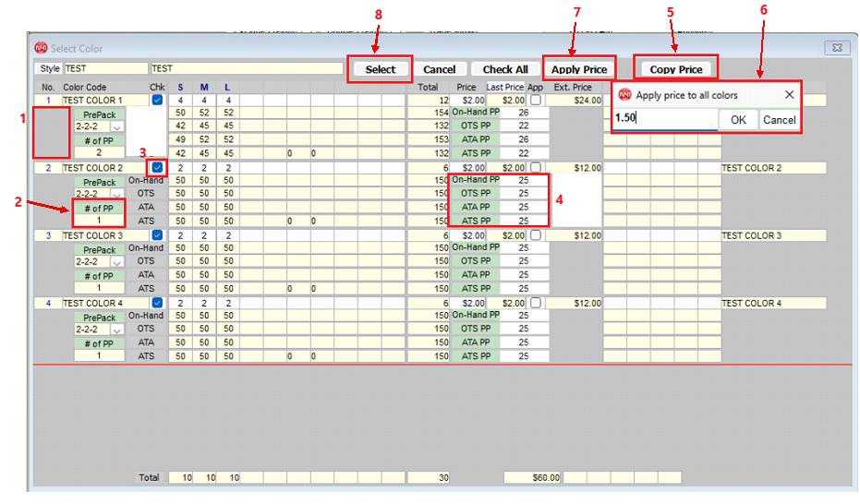Focus the price input showing 1.50

[665, 118]
